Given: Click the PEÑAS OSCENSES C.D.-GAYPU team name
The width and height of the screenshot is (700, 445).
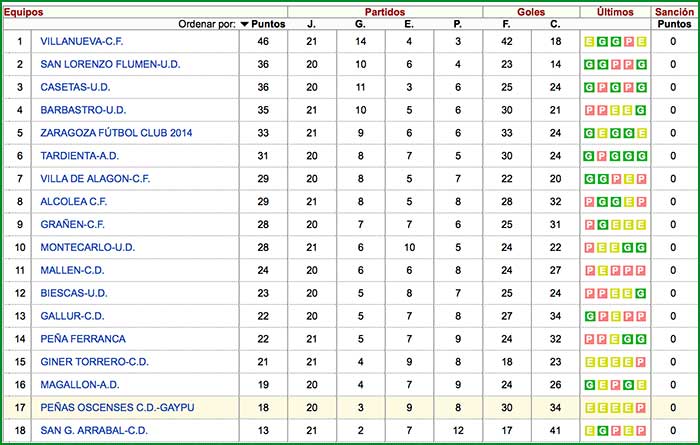Looking at the screenshot, I should (117, 407).
